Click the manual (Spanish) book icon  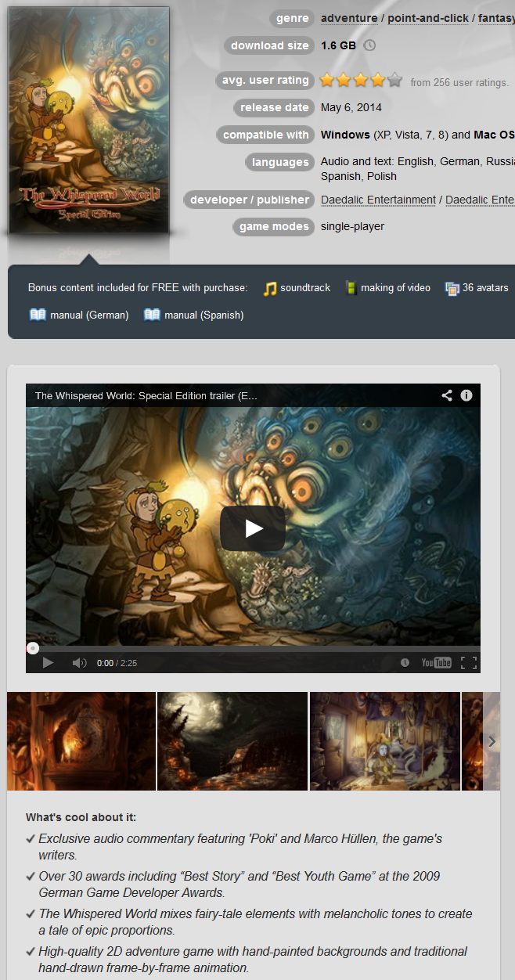[x=152, y=315]
